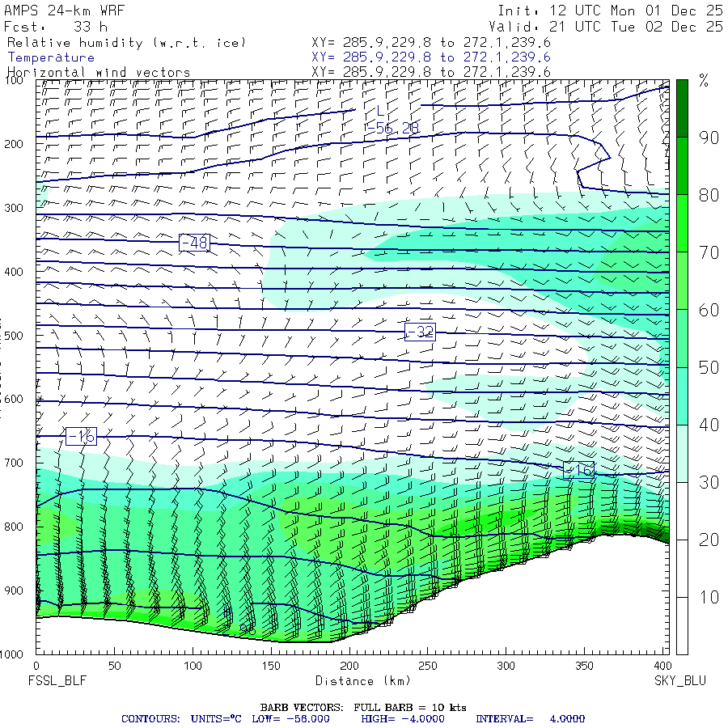Click the 'Horizontal wind vectors' label
This screenshot has width=728, height=728.
[x=99, y=73]
